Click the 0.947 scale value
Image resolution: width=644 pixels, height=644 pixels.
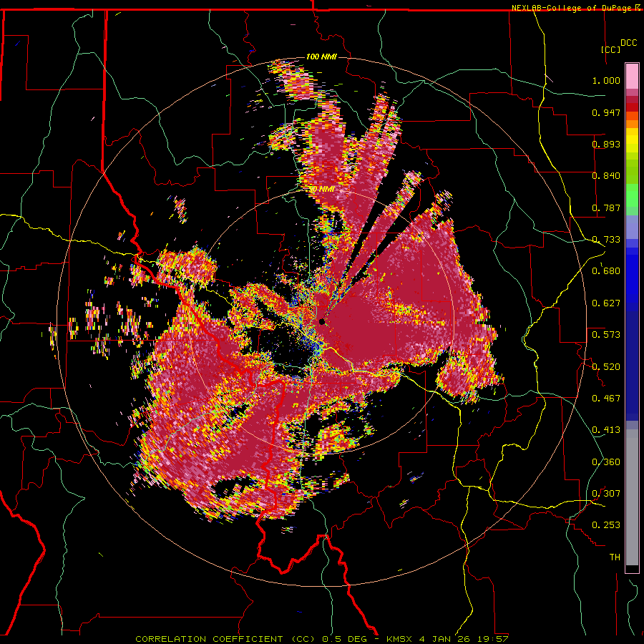coord(606,112)
